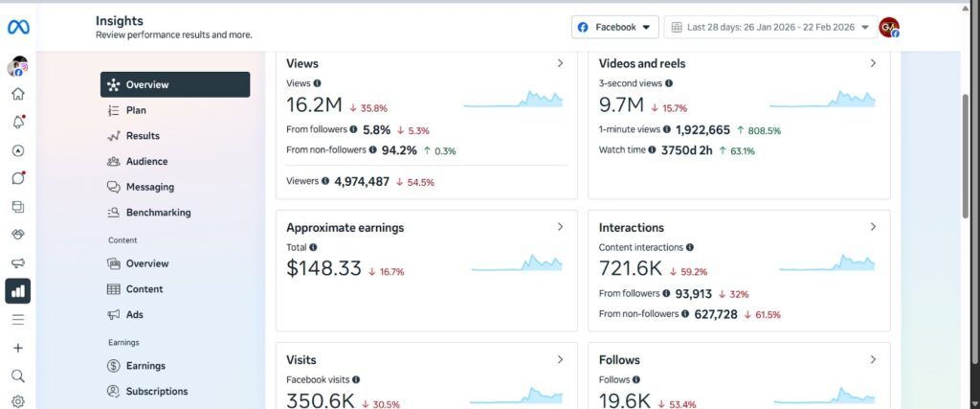This screenshot has height=409, width=980.
Task: Open the Meta logo home
Action: [18, 28]
